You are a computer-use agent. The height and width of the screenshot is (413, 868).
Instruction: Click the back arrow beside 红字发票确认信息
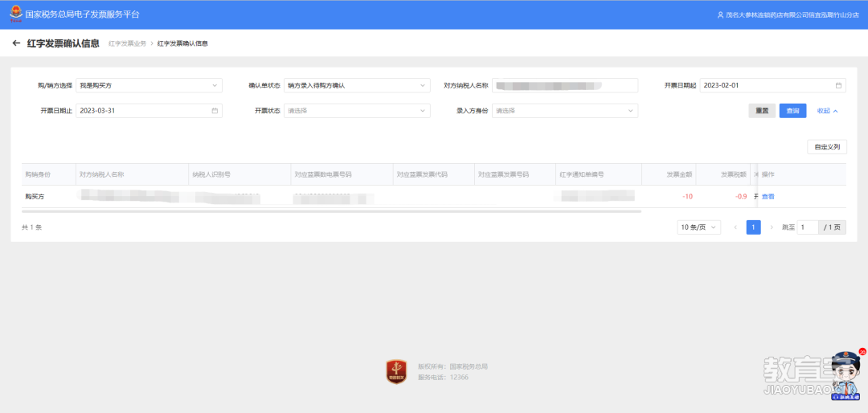pyautogui.click(x=16, y=43)
